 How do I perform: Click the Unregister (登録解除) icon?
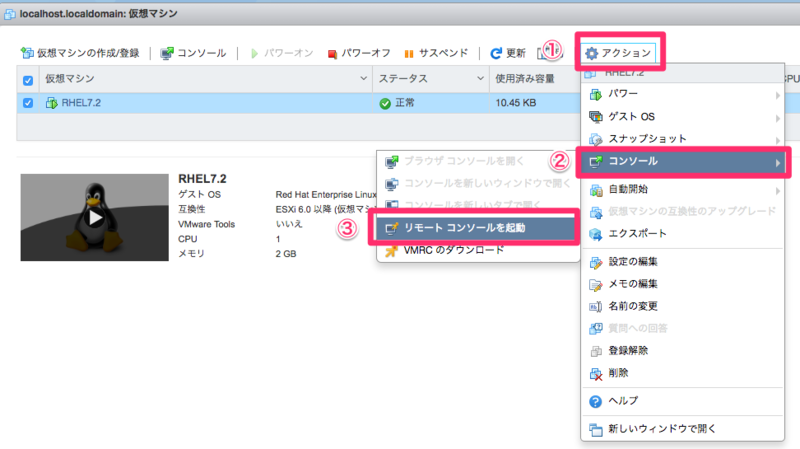click(595, 351)
